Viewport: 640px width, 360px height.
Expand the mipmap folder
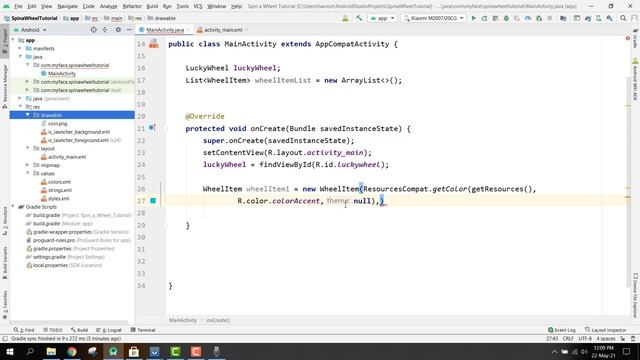[x=27, y=165]
